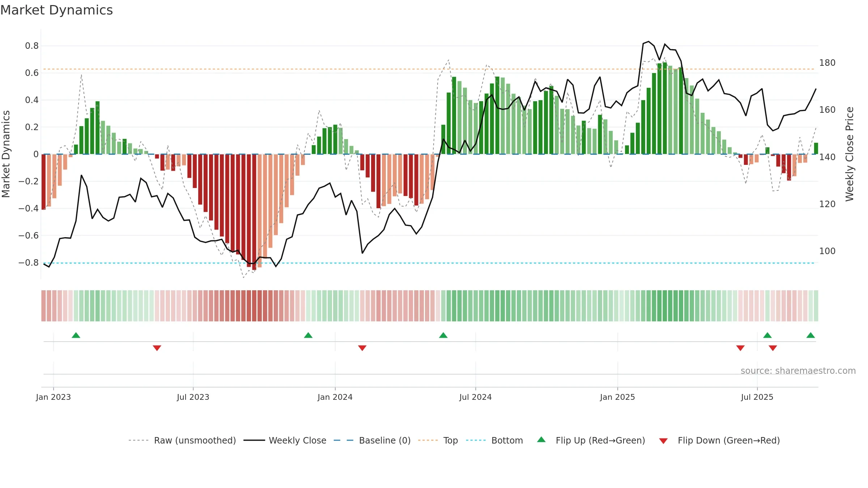This screenshot has height=488, width=868.
Task: Click the 0.6 left axis tick label
Action: tap(32, 73)
